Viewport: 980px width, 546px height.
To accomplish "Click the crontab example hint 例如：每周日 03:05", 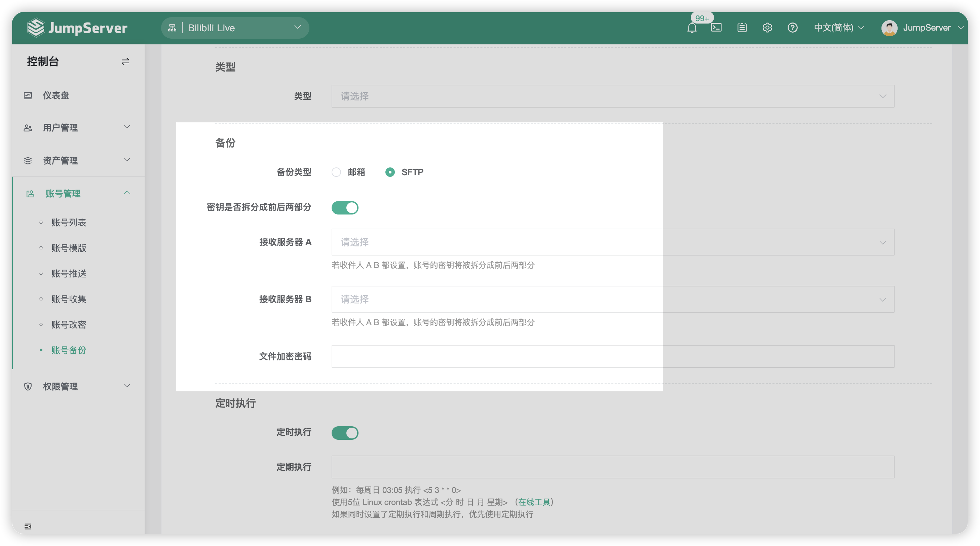I will tap(396, 490).
